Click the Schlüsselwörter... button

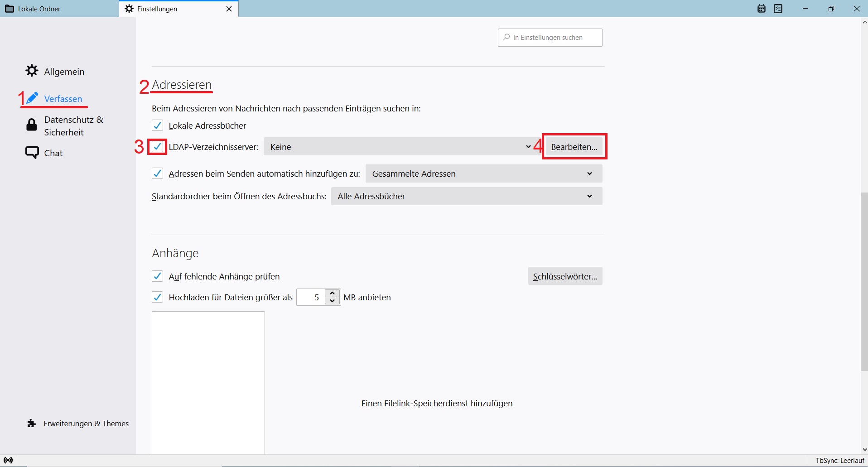point(565,276)
